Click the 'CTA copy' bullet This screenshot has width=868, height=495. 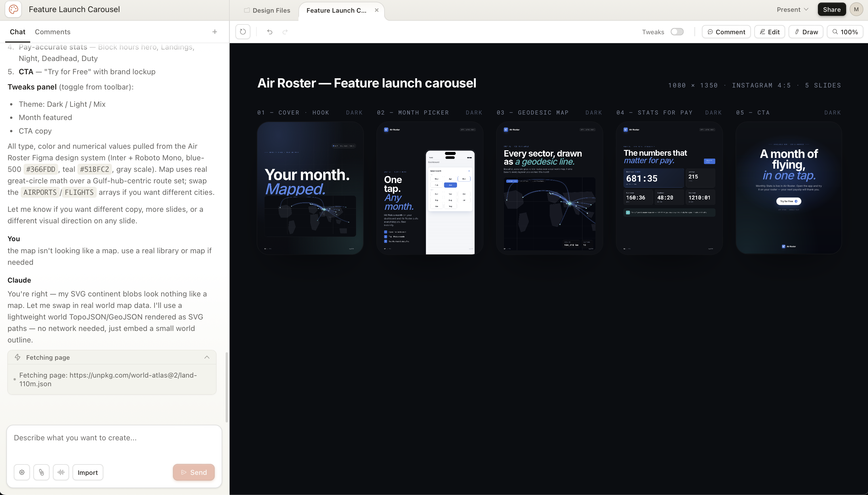pyautogui.click(x=35, y=131)
